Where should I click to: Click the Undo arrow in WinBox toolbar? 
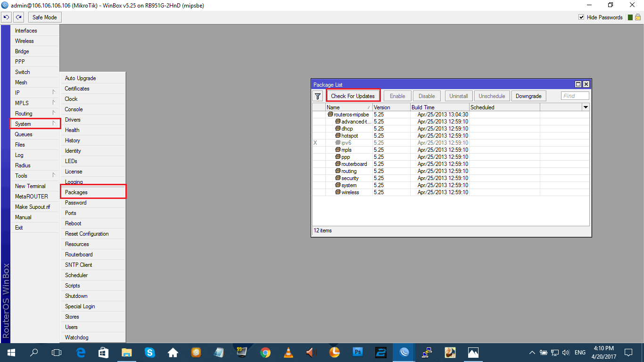tap(6, 17)
